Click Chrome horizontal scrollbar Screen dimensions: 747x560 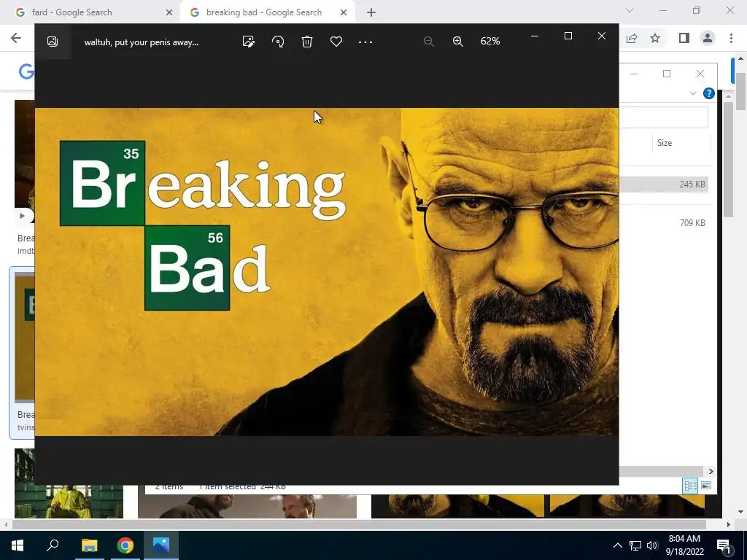tap(359, 524)
